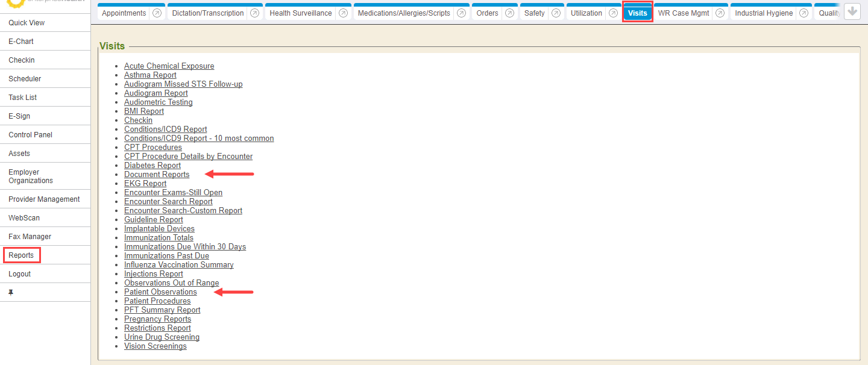Viewport: 868px width, 365px height.
Task: Open the Document Reports link
Action: 157,175
